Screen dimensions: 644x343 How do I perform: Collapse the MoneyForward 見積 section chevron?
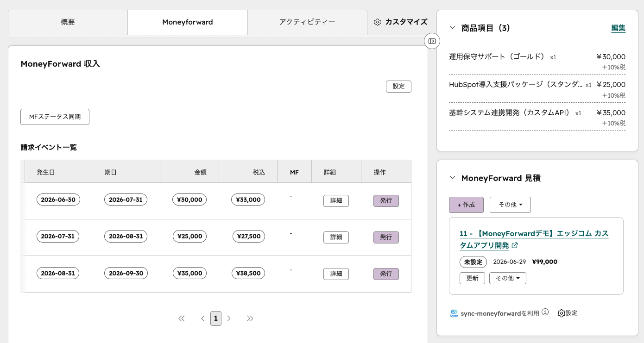(x=453, y=178)
